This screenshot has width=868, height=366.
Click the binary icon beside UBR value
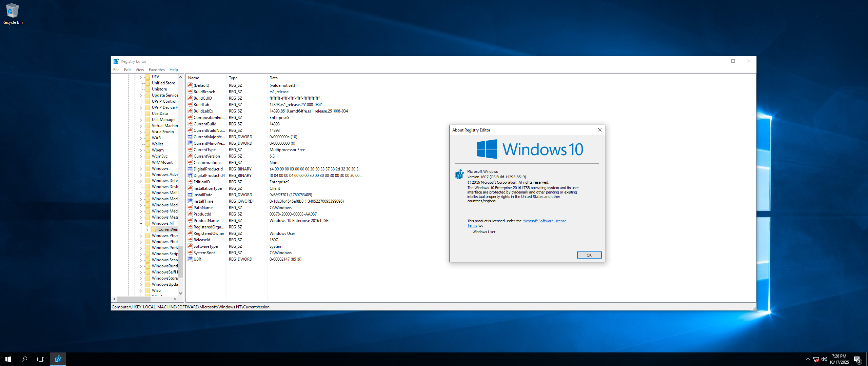[190, 259]
